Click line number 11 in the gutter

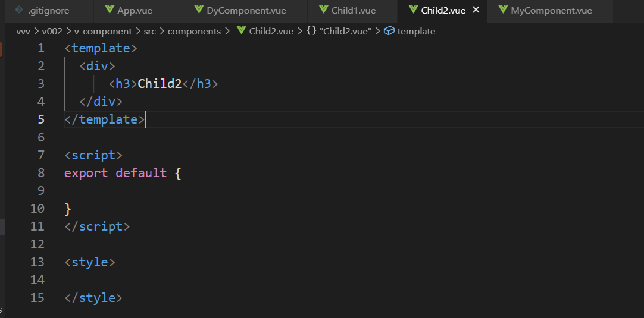(x=37, y=226)
